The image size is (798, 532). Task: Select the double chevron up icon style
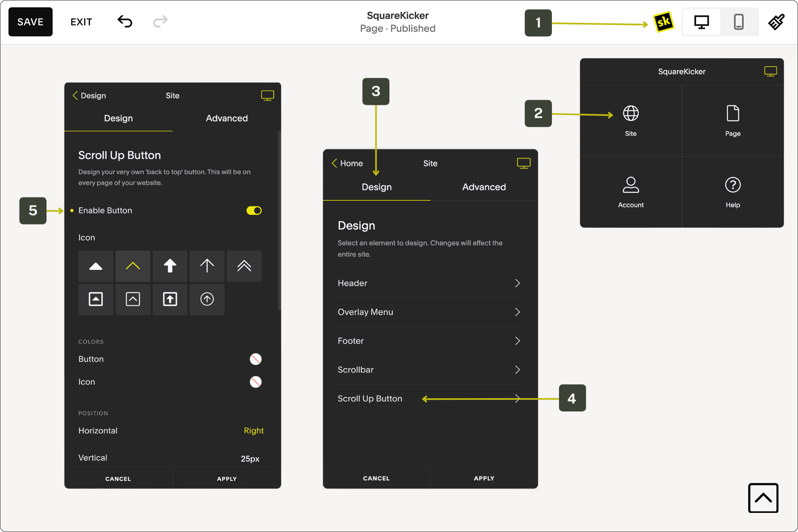coord(244,266)
